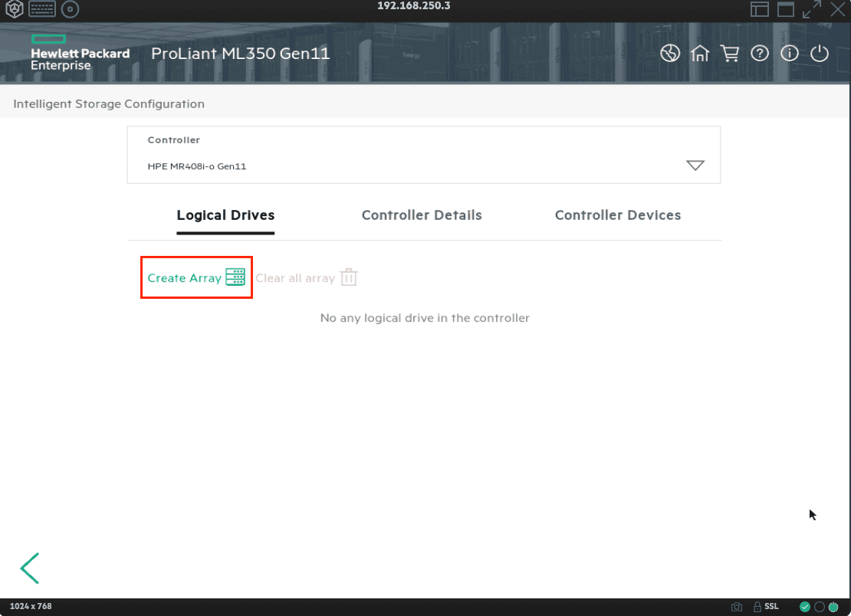Image resolution: width=851 pixels, height=616 pixels.
Task: Switch to Controller Details tab
Action: [422, 215]
